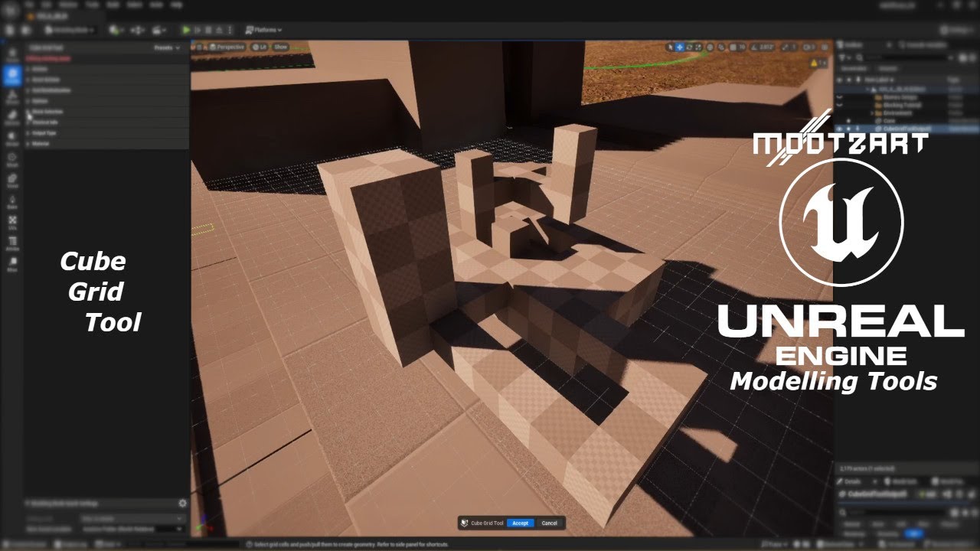Select the Voxel category in modeling sidebar
The image size is (980, 551).
pyautogui.click(x=11, y=181)
